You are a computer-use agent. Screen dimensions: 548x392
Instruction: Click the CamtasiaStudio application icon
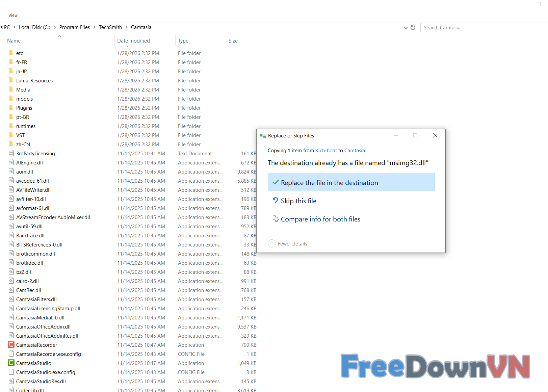(x=11, y=363)
